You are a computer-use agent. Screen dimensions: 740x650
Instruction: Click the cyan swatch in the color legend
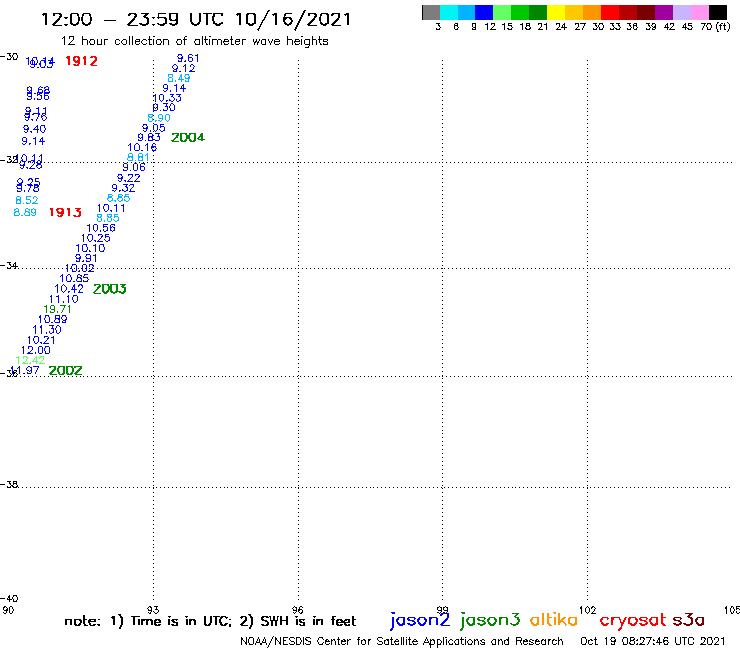pyautogui.click(x=449, y=12)
